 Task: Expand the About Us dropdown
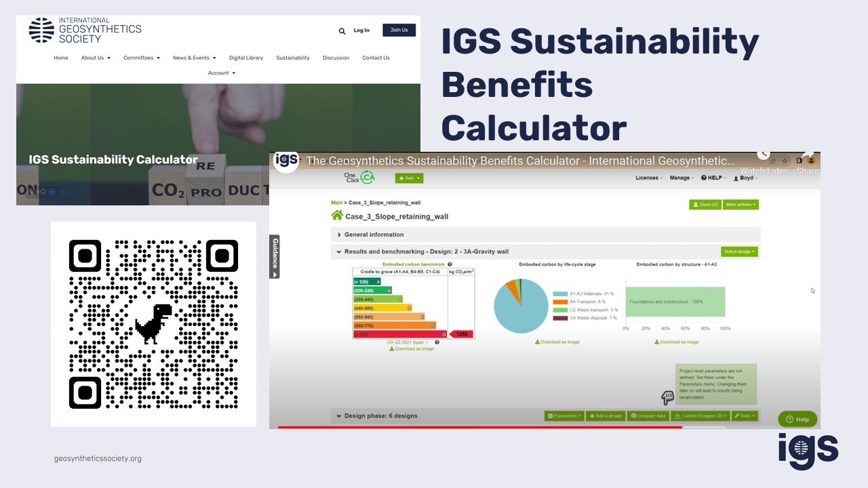pyautogui.click(x=96, y=58)
